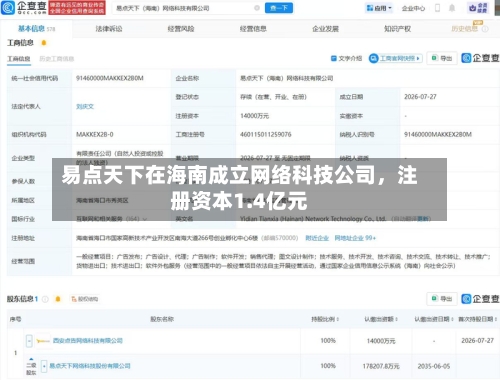Export shareholder list with the 导出 button
500x380 pixels.
(442, 299)
